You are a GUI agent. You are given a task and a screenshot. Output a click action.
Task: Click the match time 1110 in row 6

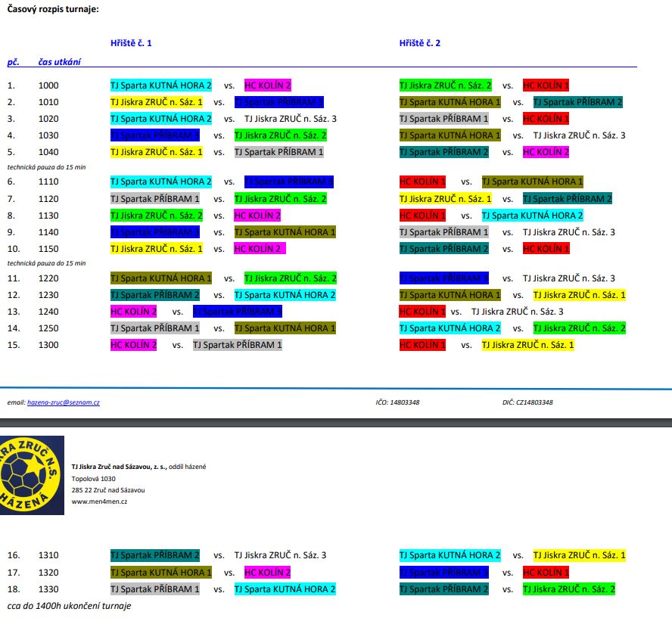tap(48, 182)
